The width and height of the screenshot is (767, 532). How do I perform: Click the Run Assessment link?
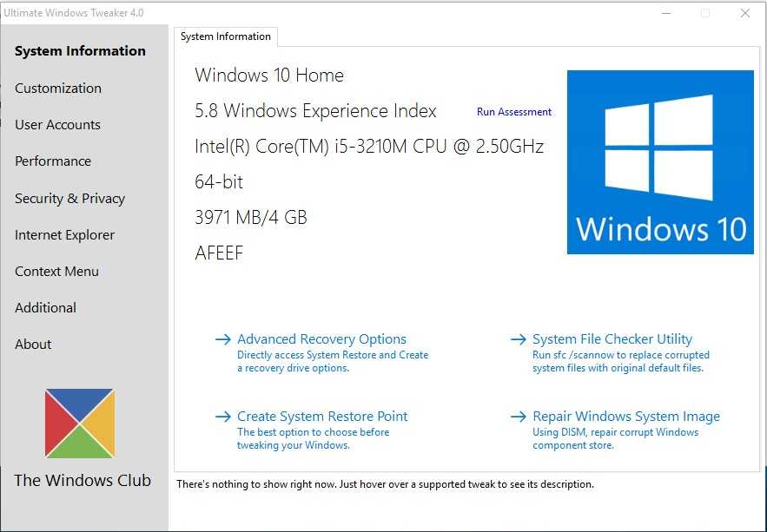(x=514, y=112)
